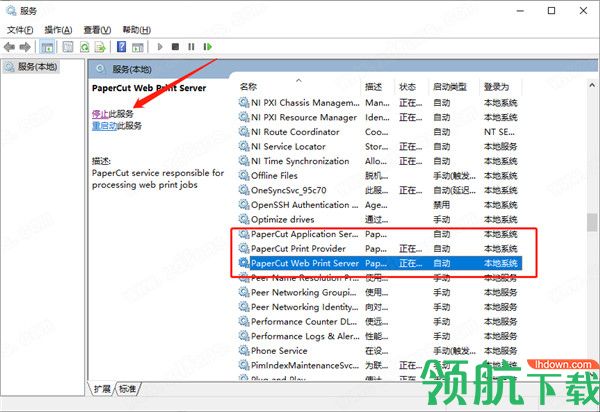The height and width of the screenshot is (412, 600).
Task: Click gear icon beside Optimize drives
Action: click(x=244, y=219)
